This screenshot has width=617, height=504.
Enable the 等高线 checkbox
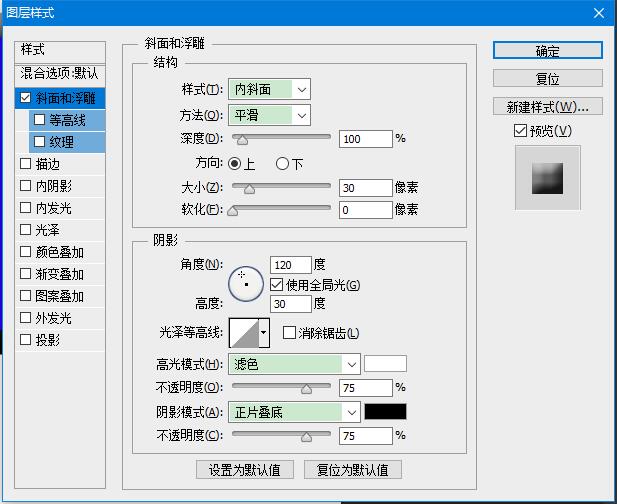point(40,120)
